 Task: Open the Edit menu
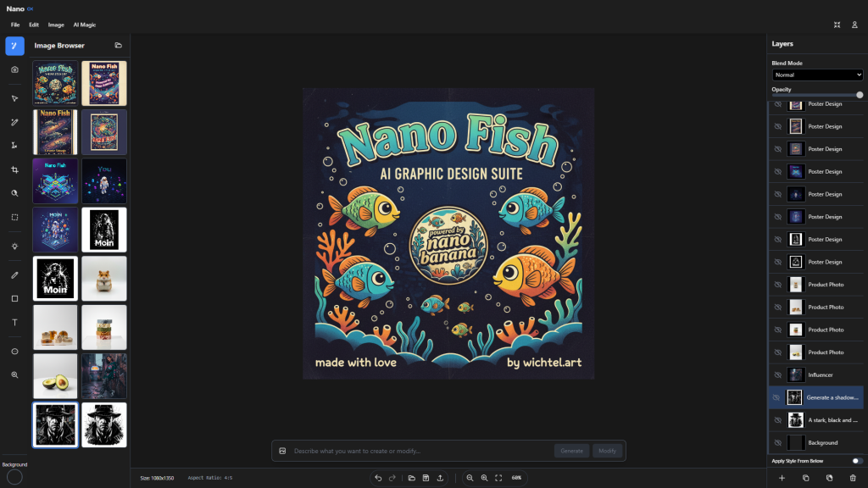(x=33, y=25)
